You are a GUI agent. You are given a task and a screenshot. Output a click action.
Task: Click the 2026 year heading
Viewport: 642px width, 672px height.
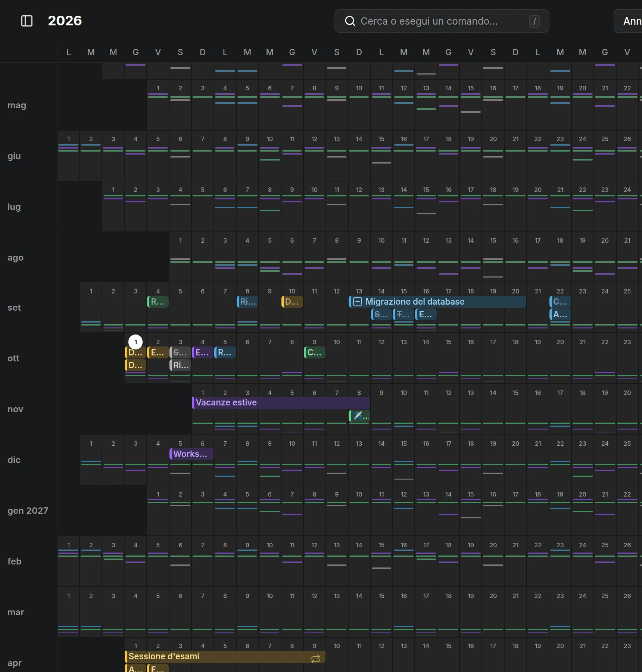point(65,21)
